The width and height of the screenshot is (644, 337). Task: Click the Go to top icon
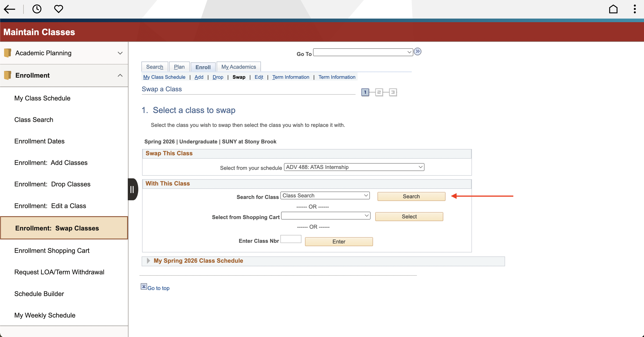(144, 286)
